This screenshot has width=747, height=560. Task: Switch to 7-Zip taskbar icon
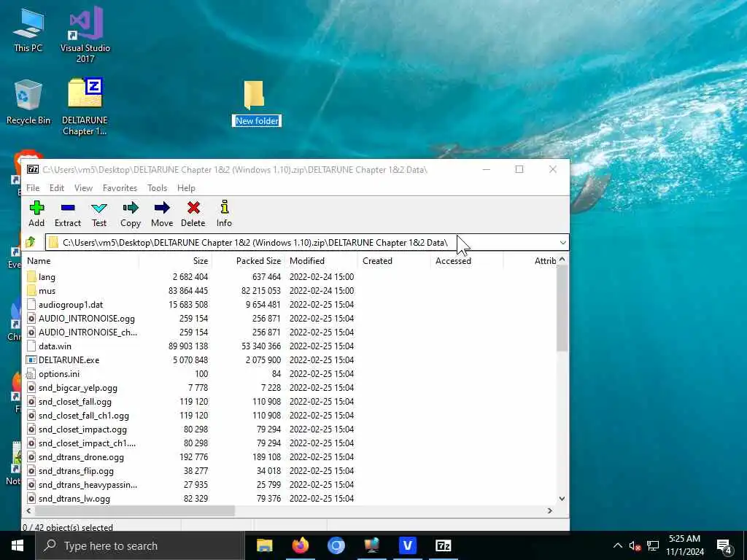(443, 545)
